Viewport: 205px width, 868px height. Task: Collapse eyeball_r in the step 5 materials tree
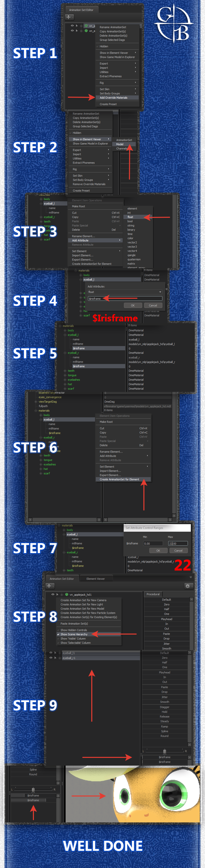65,353
